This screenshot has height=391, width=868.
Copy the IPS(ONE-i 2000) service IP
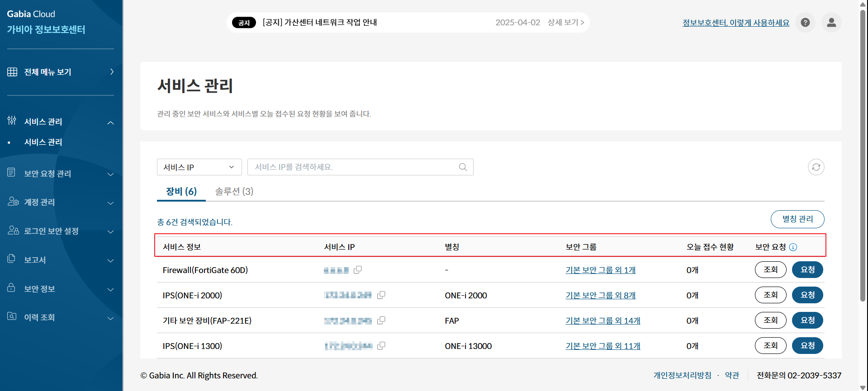click(381, 295)
